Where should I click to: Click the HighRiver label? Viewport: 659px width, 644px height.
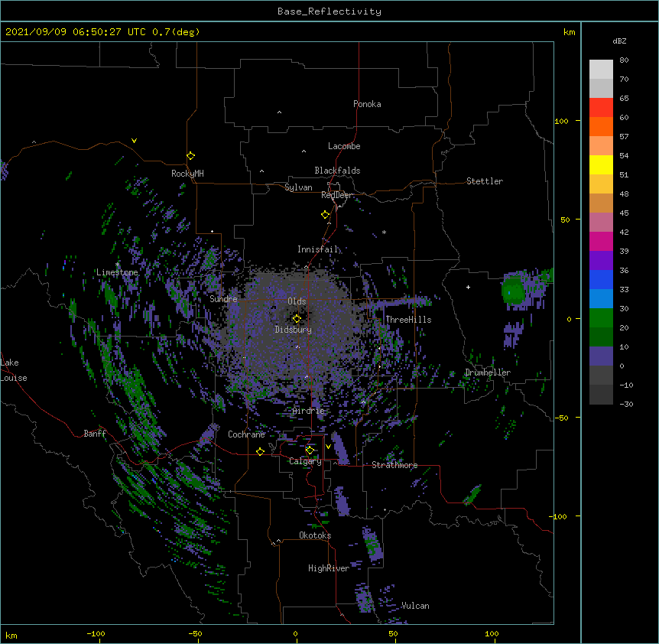pyautogui.click(x=329, y=568)
